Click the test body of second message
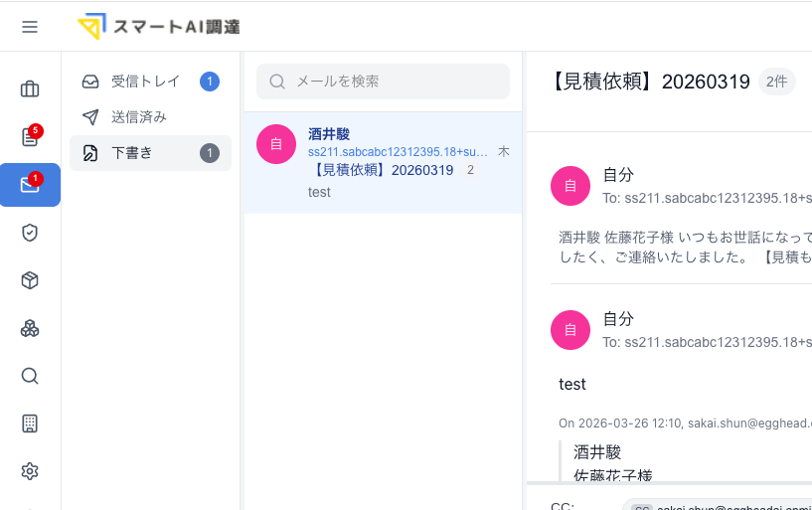The image size is (812, 510). pyautogui.click(x=572, y=384)
